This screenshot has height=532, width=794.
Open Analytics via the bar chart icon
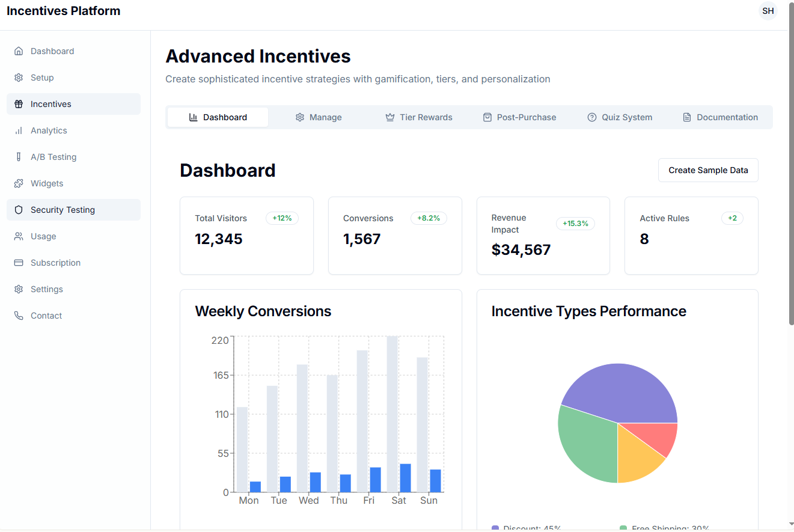(19, 130)
